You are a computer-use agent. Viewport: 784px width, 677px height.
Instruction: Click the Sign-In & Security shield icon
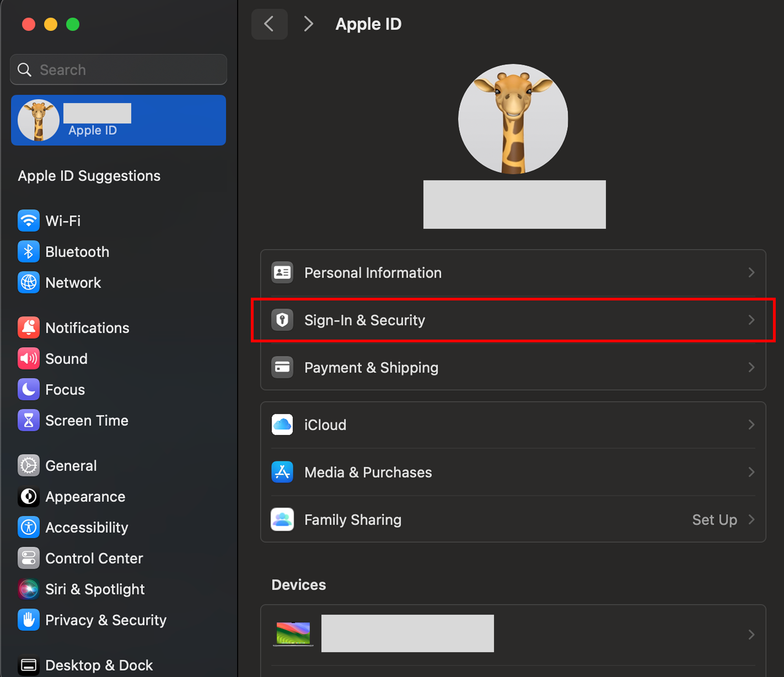282,320
